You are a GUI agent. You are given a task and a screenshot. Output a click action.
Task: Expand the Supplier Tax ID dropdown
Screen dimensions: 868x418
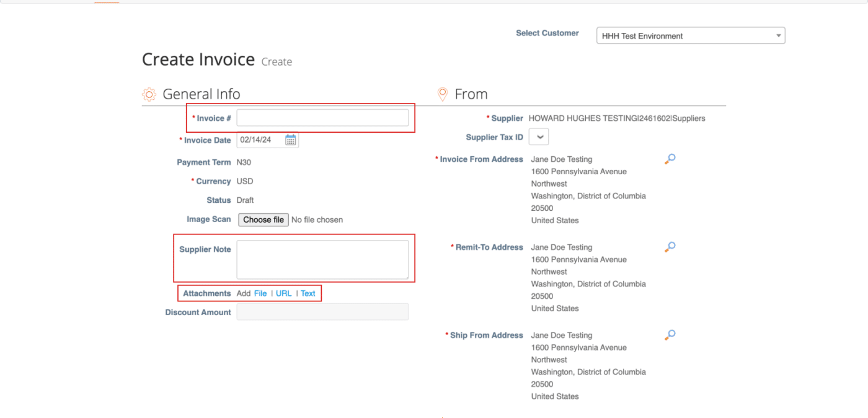click(539, 136)
